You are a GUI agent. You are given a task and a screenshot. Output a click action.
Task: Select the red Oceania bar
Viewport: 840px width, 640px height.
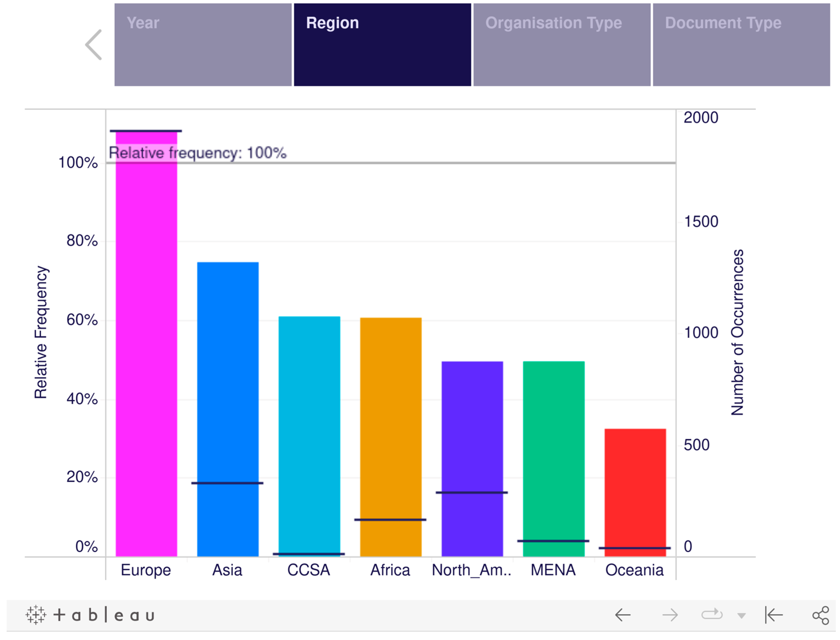pos(635,488)
